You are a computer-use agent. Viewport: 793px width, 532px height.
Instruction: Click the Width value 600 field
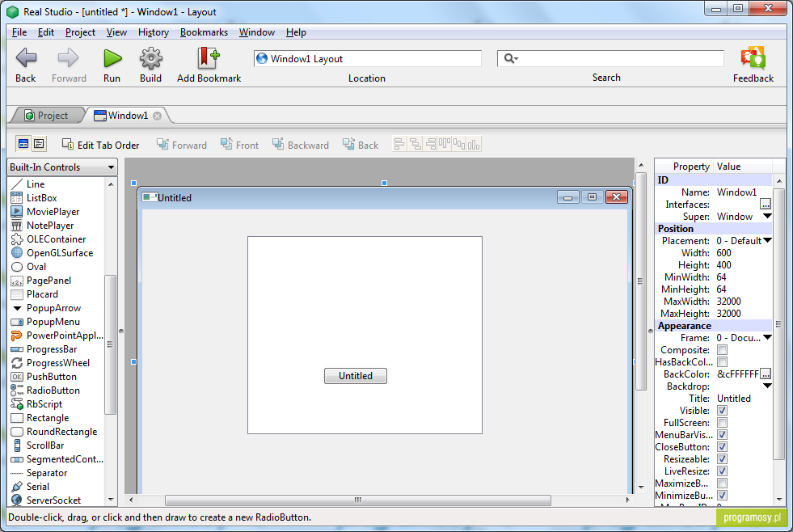tap(742, 253)
